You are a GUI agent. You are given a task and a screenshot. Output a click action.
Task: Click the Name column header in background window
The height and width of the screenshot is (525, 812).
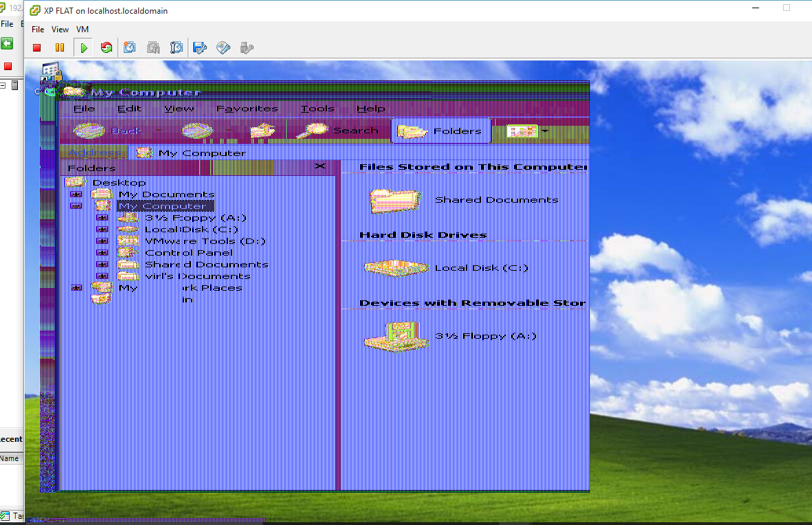pyautogui.click(x=10, y=458)
